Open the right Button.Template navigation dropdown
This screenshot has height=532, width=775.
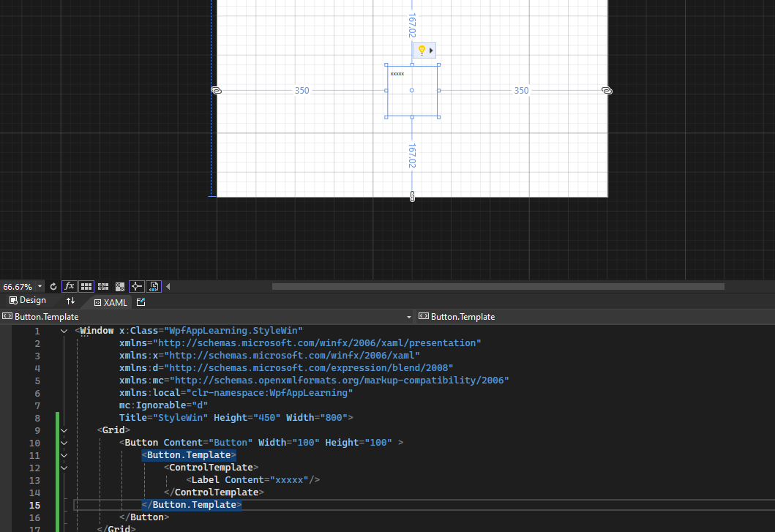click(596, 316)
